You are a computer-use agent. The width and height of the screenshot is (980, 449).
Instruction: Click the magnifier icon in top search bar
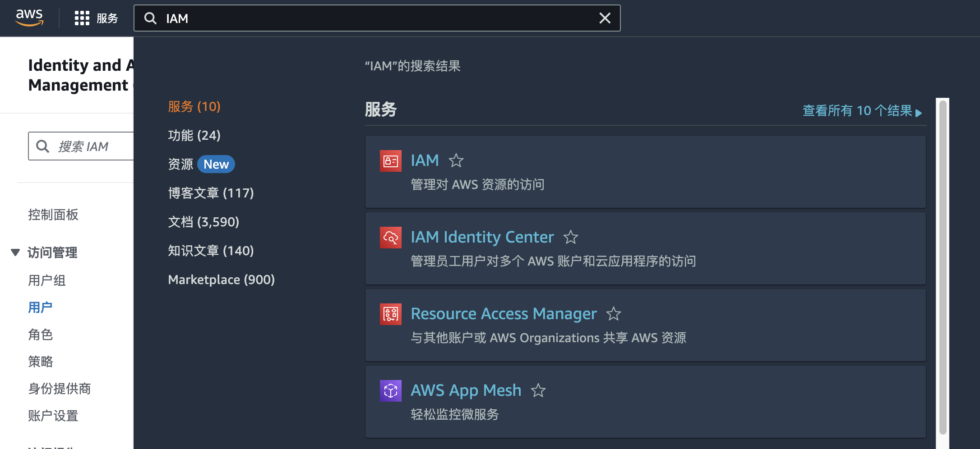(150, 18)
